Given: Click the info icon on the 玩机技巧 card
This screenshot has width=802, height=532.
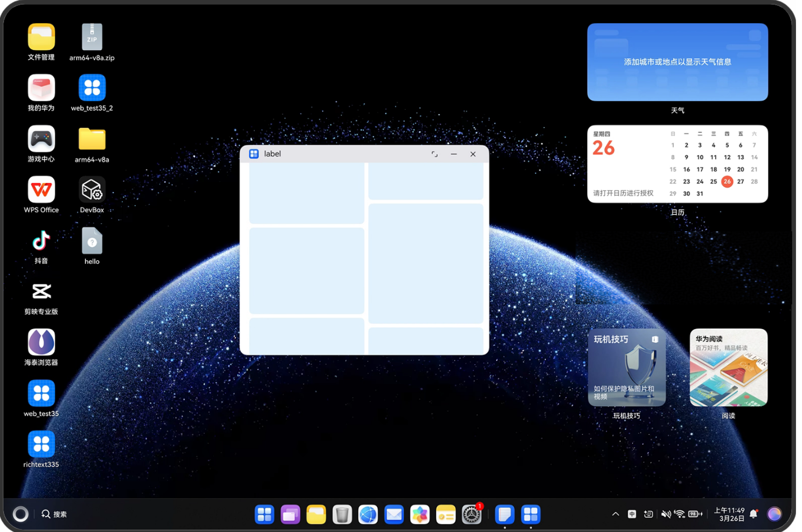Looking at the screenshot, I should tap(655, 339).
